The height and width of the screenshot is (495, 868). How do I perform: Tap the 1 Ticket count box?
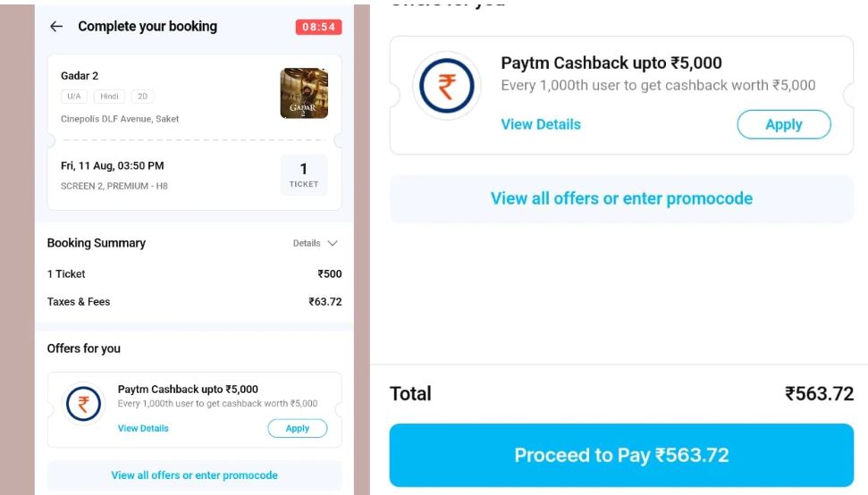click(304, 175)
